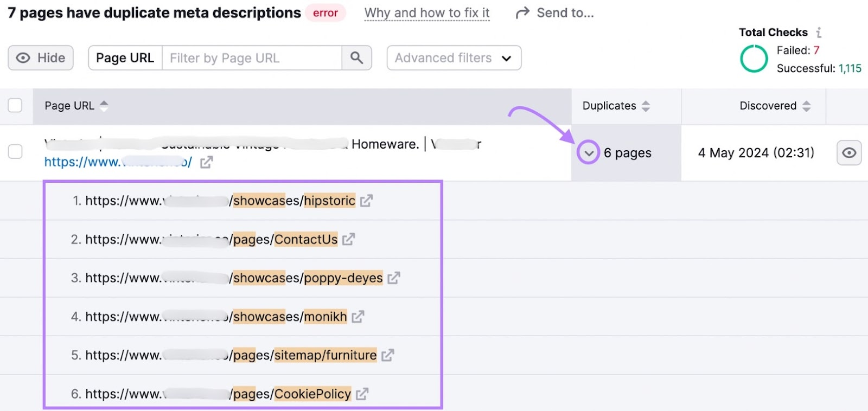
Task: Toggle the select-all checkbox in header
Action: point(15,105)
